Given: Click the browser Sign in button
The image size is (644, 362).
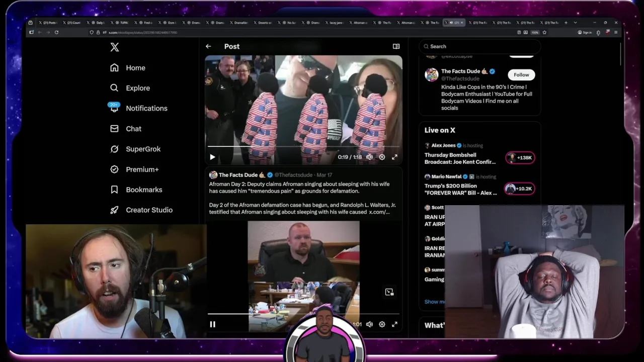Looking at the screenshot, I should tap(585, 32).
